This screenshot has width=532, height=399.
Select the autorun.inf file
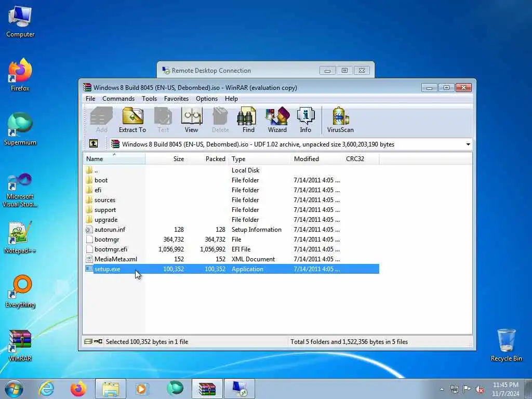pyautogui.click(x=231, y=229)
